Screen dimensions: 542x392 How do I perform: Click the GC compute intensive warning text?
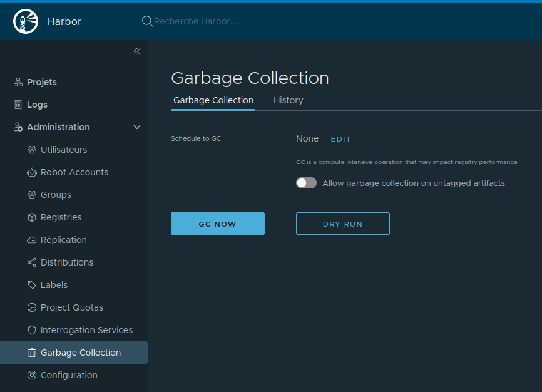coord(407,162)
